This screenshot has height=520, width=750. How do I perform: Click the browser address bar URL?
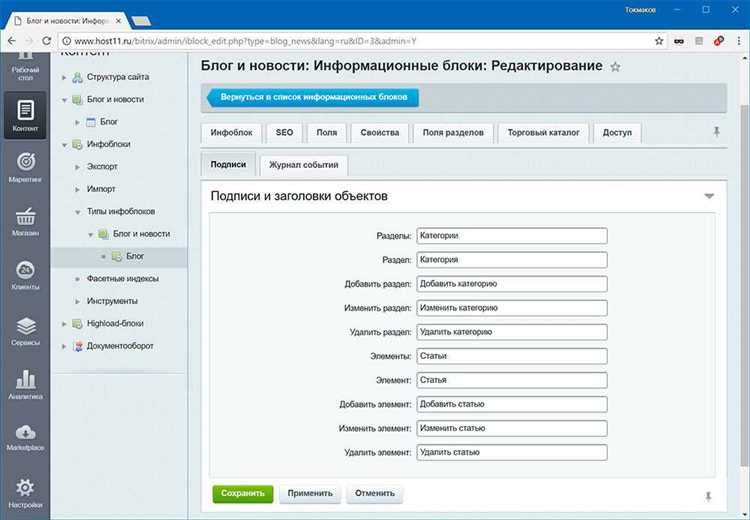(x=245, y=41)
